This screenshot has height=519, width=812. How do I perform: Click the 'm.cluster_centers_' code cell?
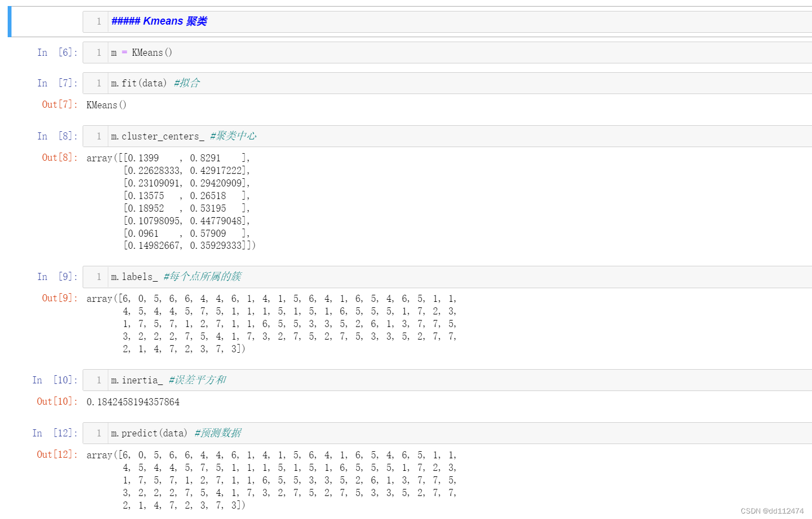tap(447, 136)
